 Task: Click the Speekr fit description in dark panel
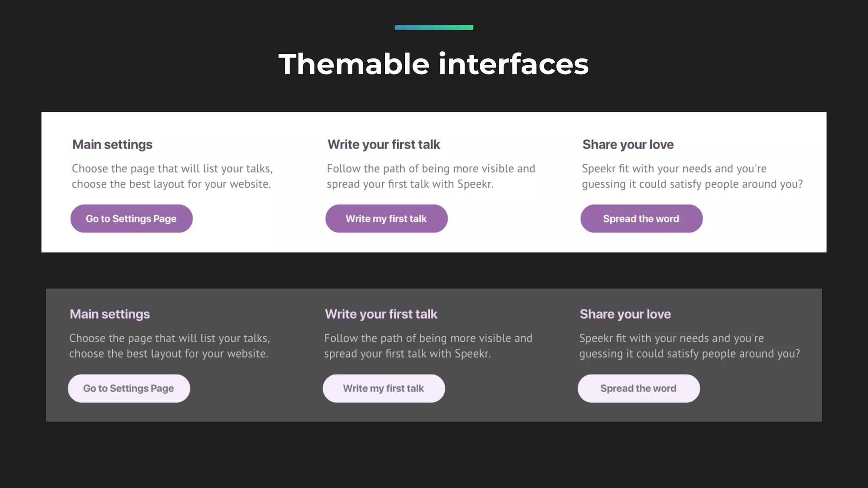pyautogui.click(x=690, y=346)
